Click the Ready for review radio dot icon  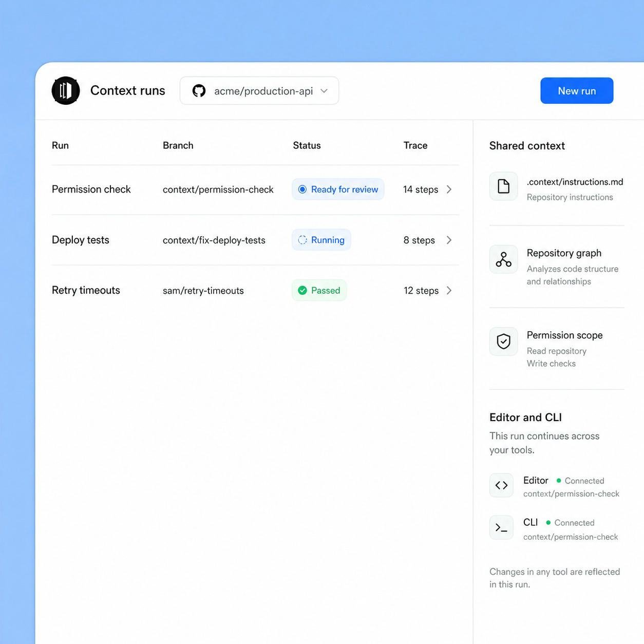(x=302, y=190)
